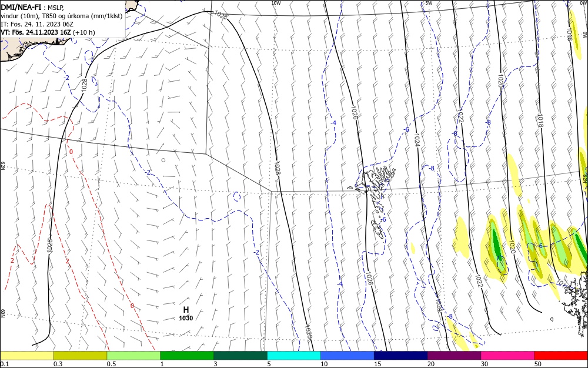Click the legend value 15
Screen dimensions: 588x368
pos(377,364)
